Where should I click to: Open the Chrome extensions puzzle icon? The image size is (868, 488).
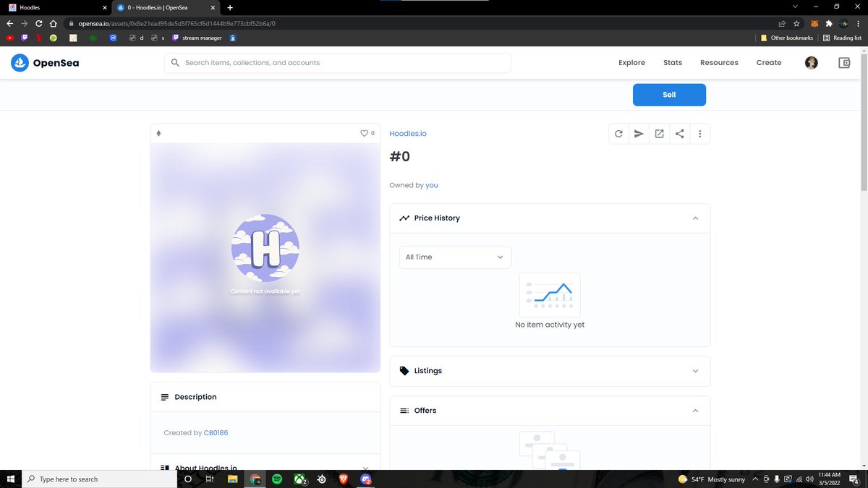pyautogui.click(x=829, y=23)
